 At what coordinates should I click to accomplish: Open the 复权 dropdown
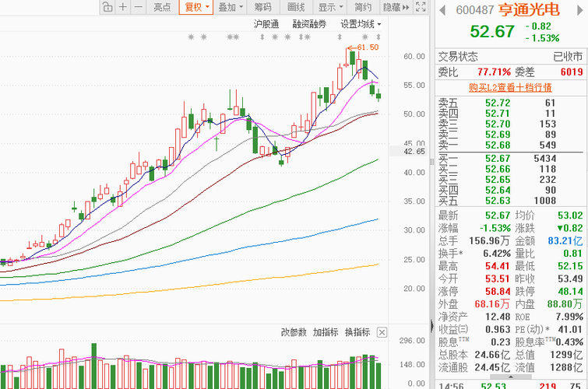196,7
